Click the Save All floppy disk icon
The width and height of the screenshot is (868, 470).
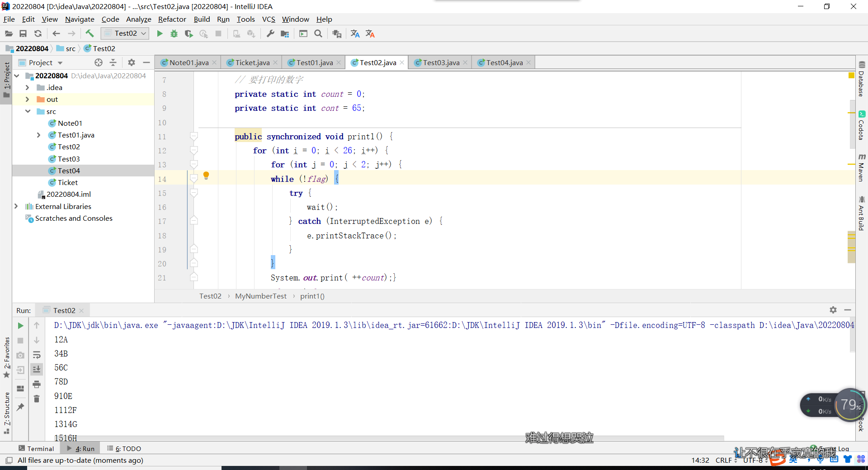(23, 33)
